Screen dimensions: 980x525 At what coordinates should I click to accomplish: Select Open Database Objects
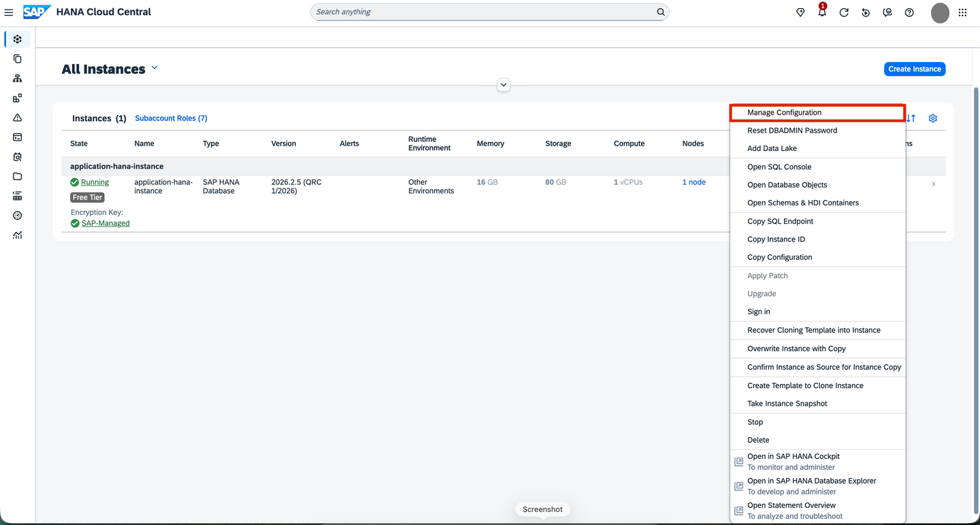click(x=817, y=185)
